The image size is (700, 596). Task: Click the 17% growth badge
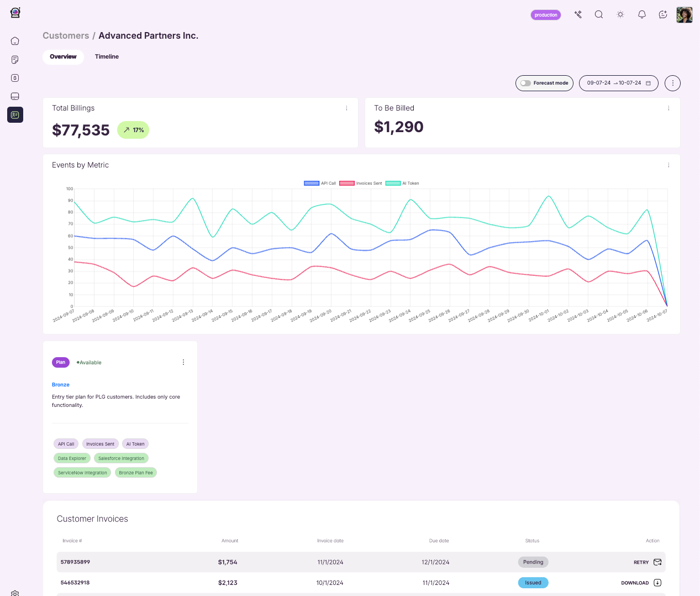click(x=133, y=130)
